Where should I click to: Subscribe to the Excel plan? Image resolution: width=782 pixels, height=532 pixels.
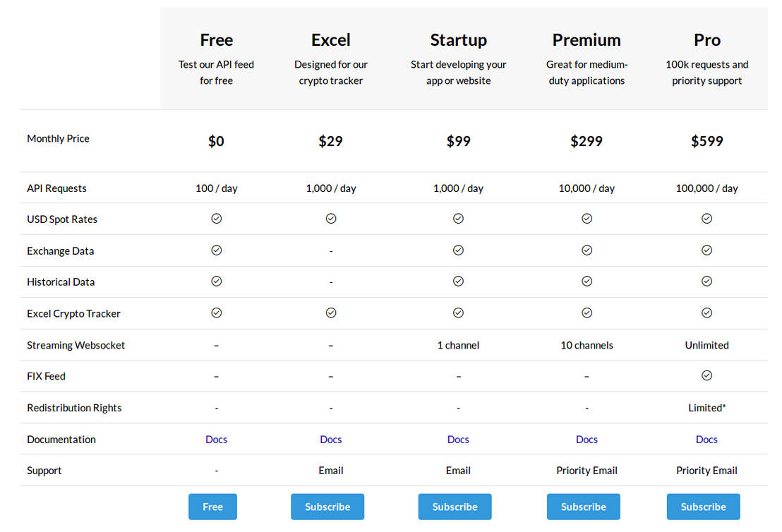tap(327, 507)
